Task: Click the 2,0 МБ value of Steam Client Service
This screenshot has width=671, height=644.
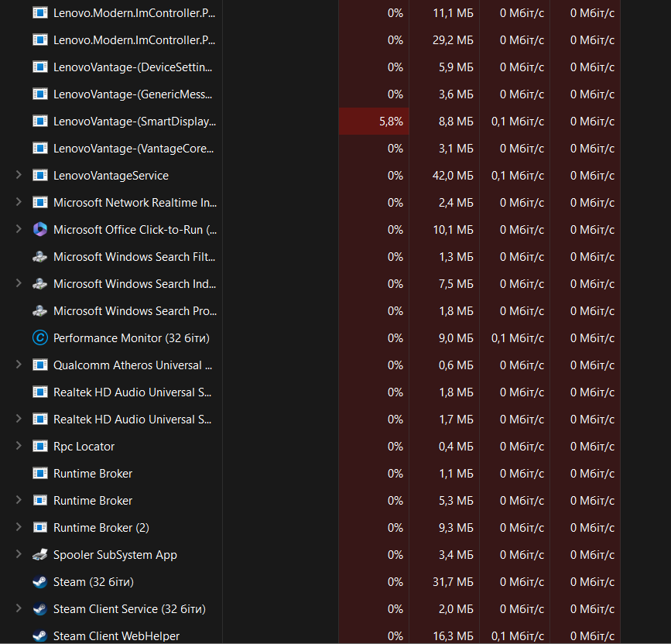Action: (x=456, y=609)
